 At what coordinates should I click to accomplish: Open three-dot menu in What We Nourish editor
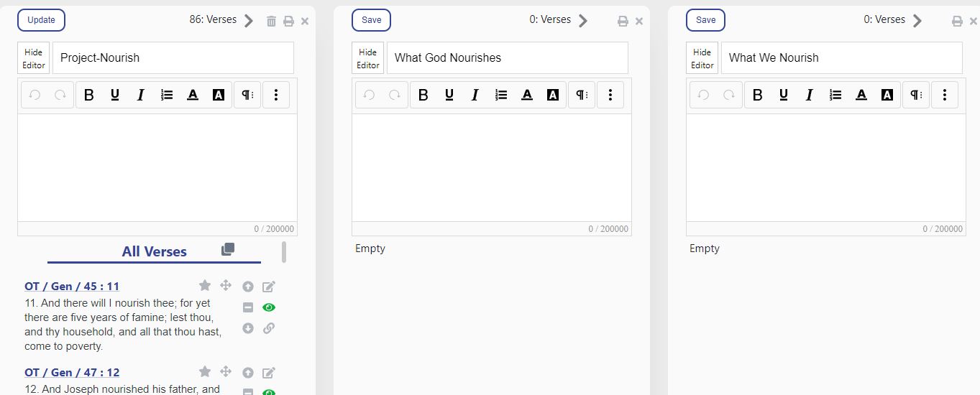pyautogui.click(x=945, y=95)
